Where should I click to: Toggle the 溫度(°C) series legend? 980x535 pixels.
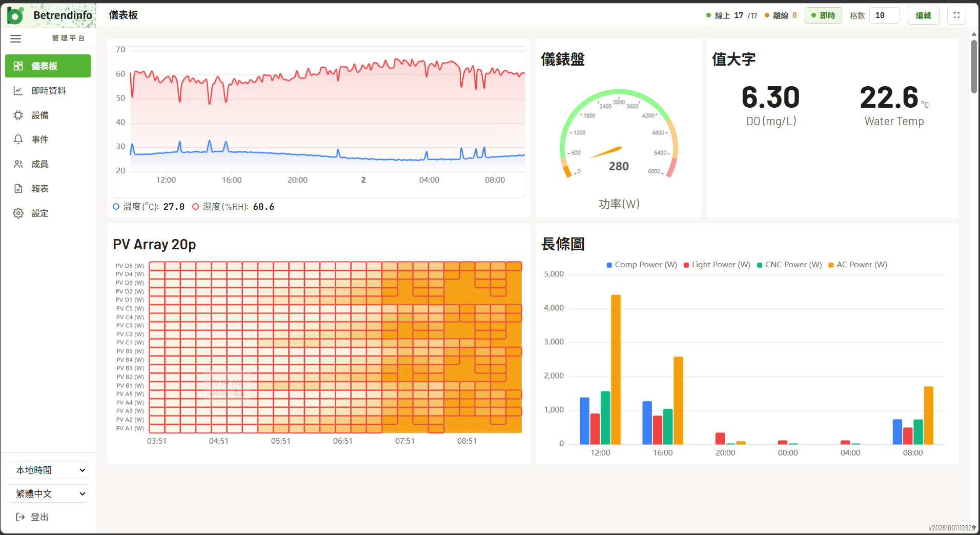pyautogui.click(x=149, y=207)
